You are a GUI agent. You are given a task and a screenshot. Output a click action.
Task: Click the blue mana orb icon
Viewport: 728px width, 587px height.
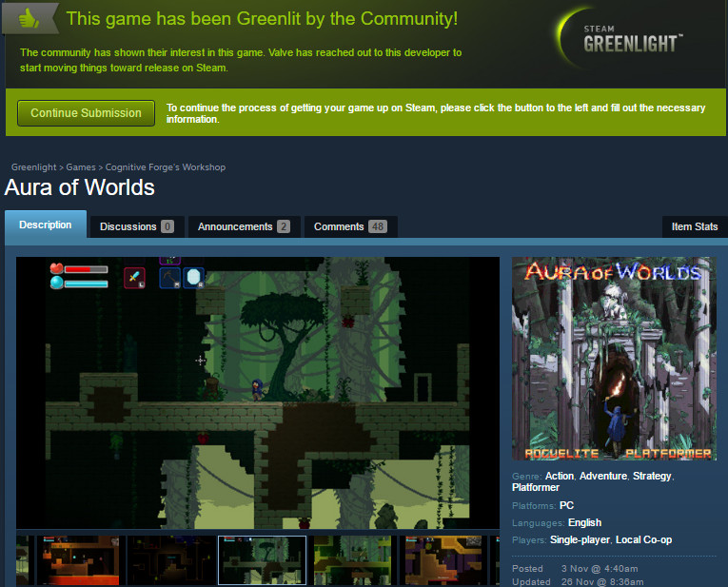click(x=55, y=283)
